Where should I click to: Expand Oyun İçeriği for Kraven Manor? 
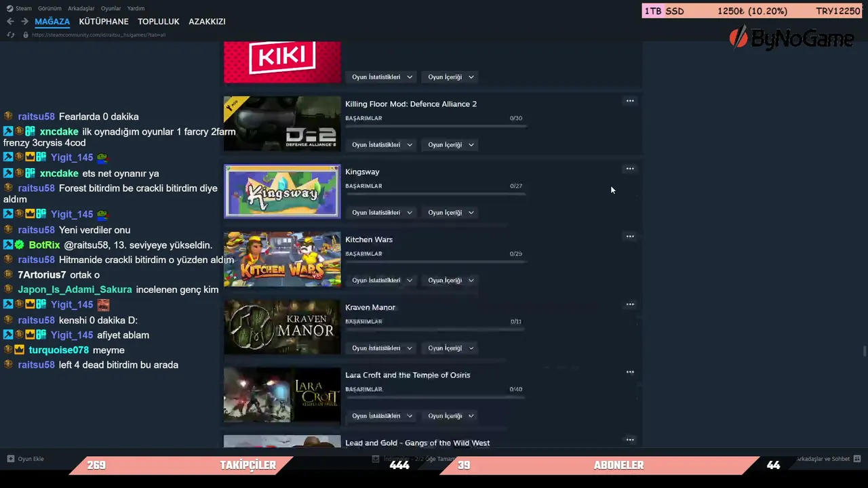451,348
